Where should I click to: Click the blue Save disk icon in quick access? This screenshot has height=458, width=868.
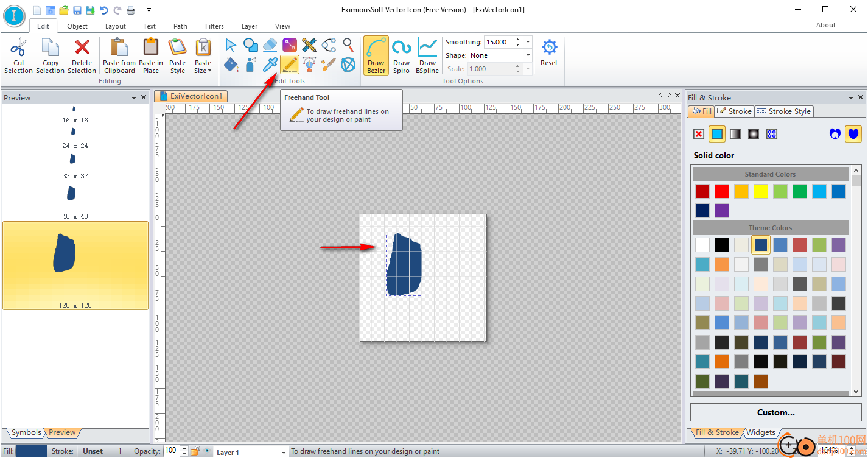(77, 10)
